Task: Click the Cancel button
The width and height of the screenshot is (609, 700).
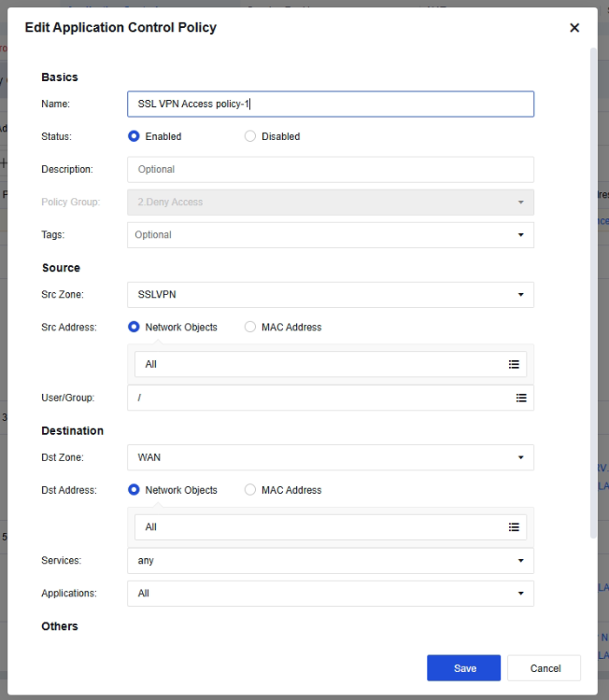Action: [545, 668]
